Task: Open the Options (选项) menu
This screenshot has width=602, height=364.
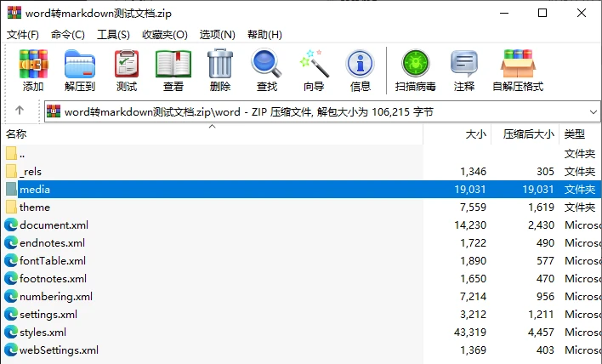Action: [x=217, y=35]
